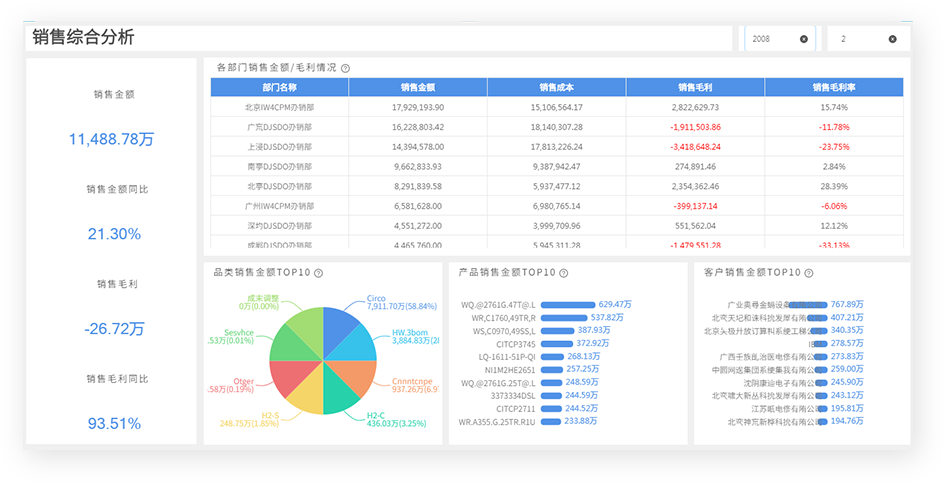
Task: Click customer value 767.89万
Action: coord(847,305)
